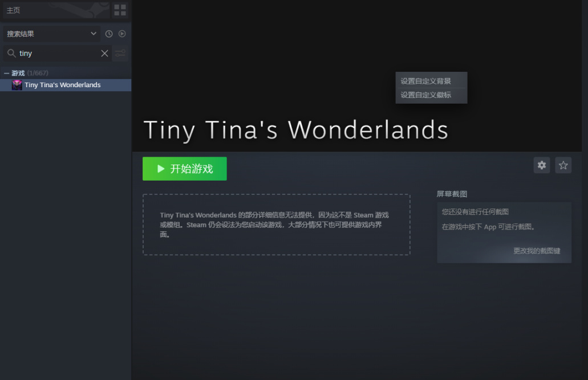This screenshot has width=588, height=380.
Task: Click the (1/667) game count text
Action: tap(38, 73)
